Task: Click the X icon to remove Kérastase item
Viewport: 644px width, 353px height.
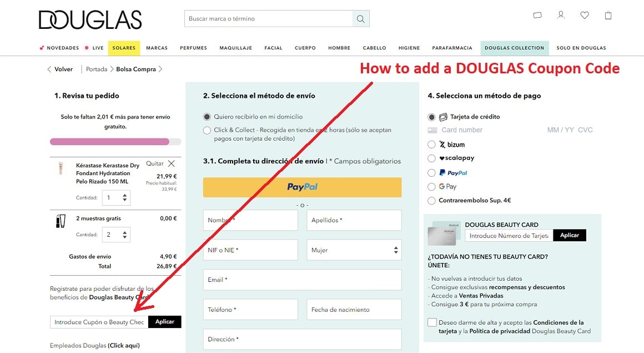Action: (171, 163)
